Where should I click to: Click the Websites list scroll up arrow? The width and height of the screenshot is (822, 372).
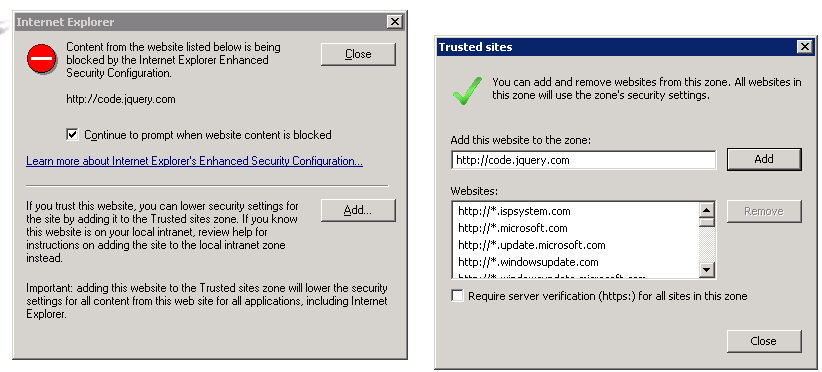[x=707, y=211]
